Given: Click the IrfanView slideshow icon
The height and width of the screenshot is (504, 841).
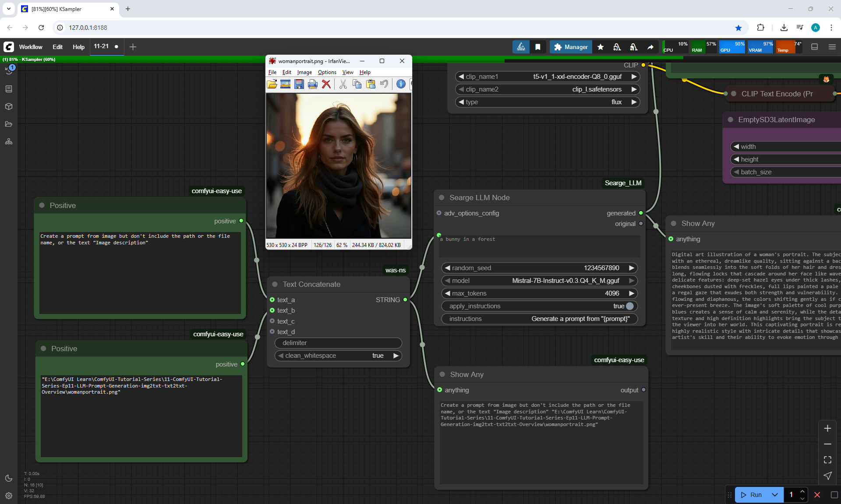Looking at the screenshot, I should [285, 84].
